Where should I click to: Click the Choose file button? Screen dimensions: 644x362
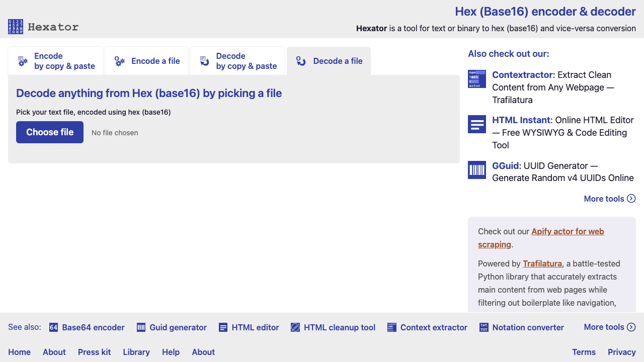(50, 132)
